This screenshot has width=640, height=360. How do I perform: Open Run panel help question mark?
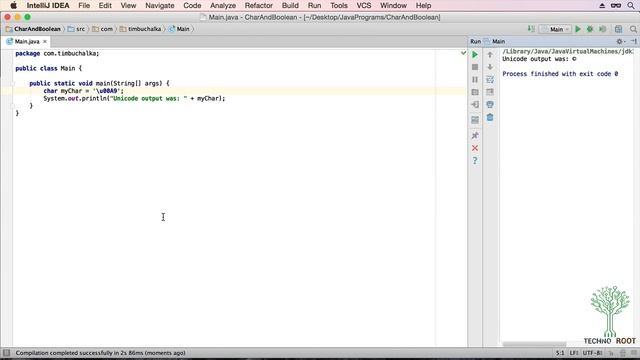click(475, 161)
